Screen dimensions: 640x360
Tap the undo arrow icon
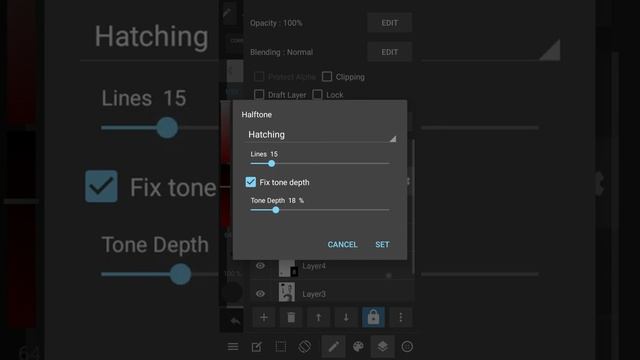235,321
